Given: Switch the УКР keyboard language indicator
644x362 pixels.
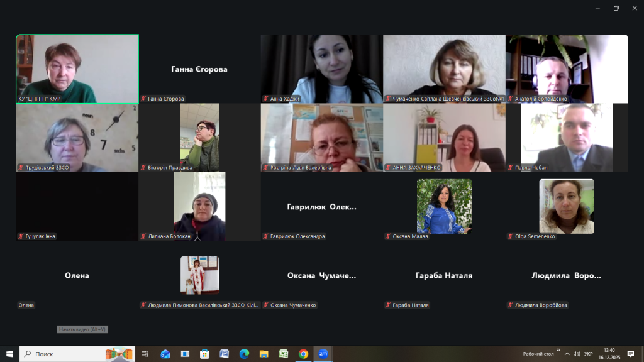Looking at the screenshot, I should (589, 354).
